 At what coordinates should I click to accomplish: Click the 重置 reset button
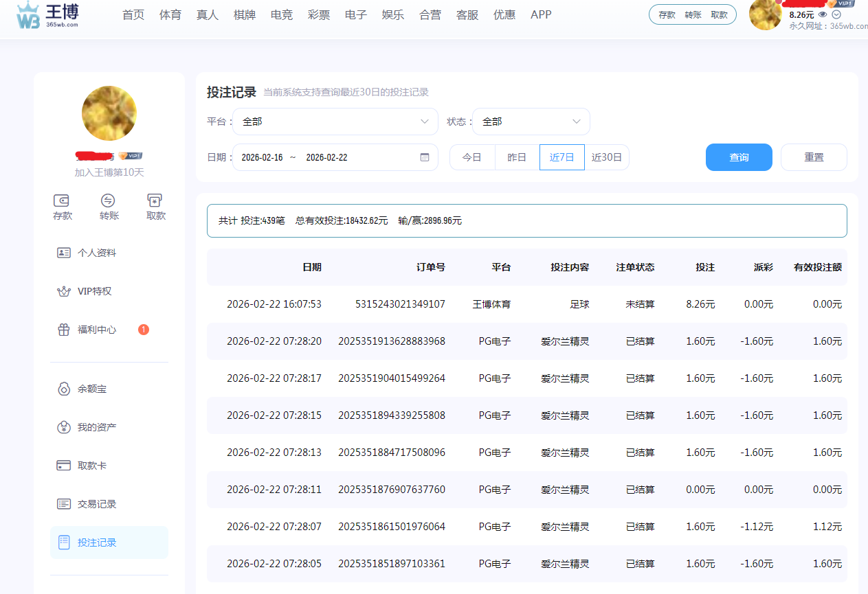tap(814, 157)
